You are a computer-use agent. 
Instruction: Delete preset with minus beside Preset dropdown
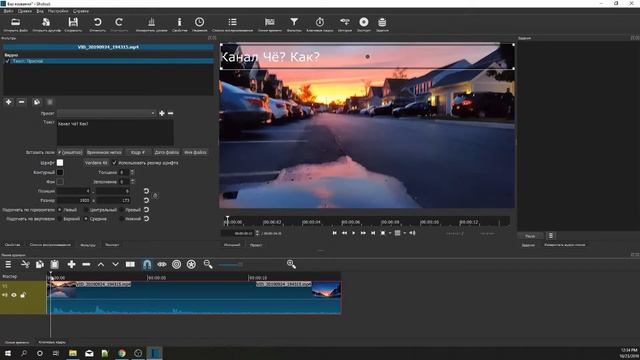(171, 113)
